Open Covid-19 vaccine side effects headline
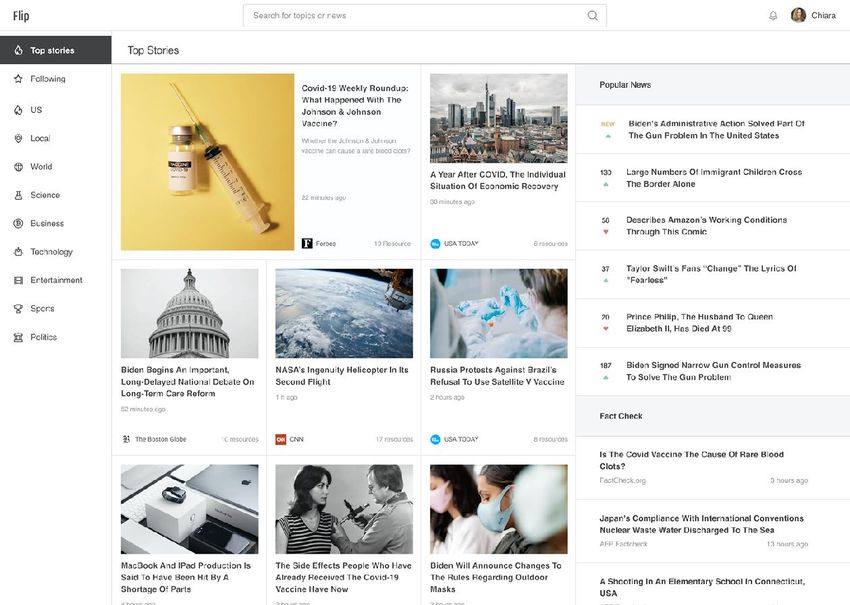This screenshot has height=605, width=850. pos(344,577)
